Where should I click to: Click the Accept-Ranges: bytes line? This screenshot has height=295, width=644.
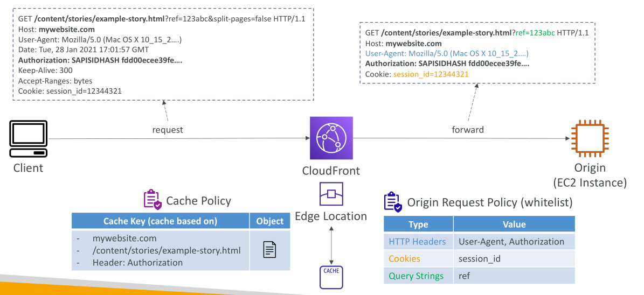[x=55, y=81]
